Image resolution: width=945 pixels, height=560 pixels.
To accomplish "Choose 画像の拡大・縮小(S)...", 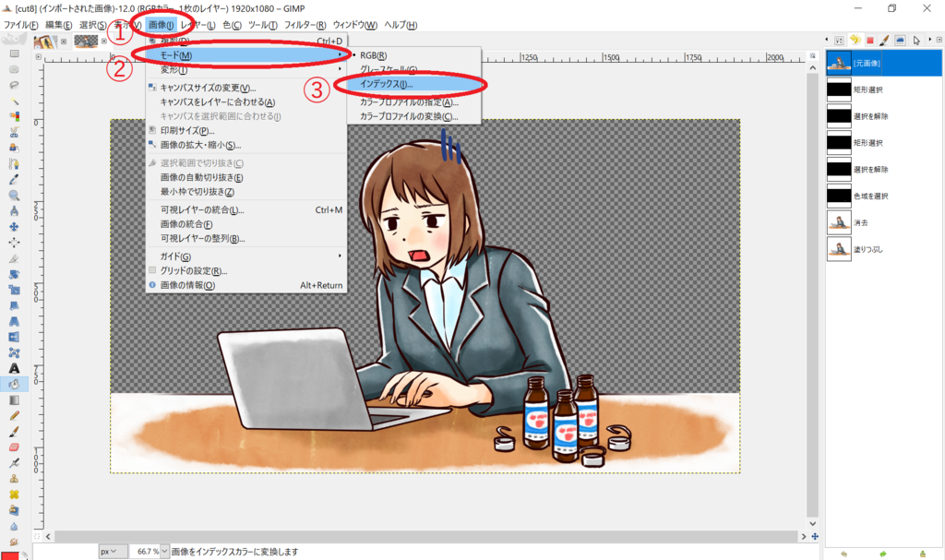I will 246,145.
